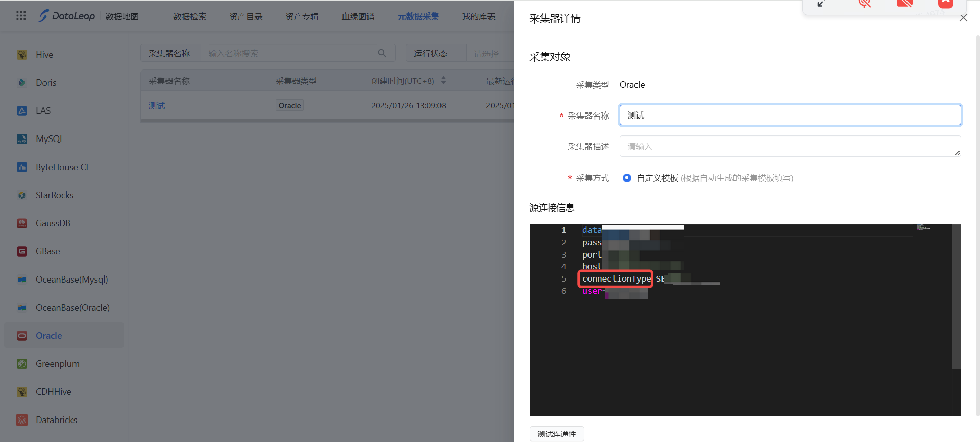Click the code editor minimap

[924, 228]
